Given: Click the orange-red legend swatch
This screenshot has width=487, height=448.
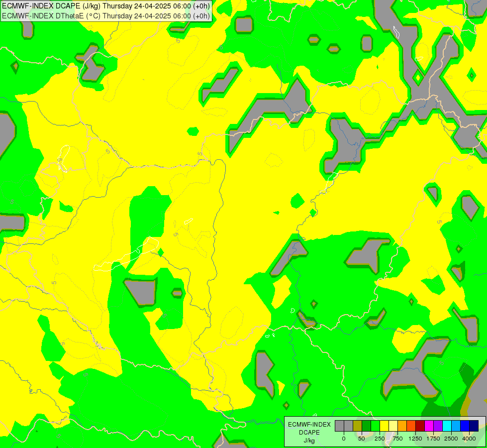Looking at the screenshot, I should pyautogui.click(x=411, y=426).
